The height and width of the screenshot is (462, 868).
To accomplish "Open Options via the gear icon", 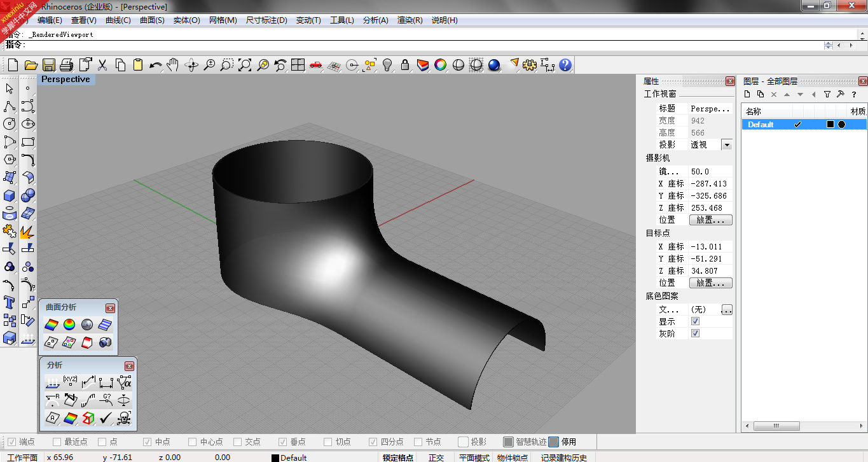I will pos(530,65).
